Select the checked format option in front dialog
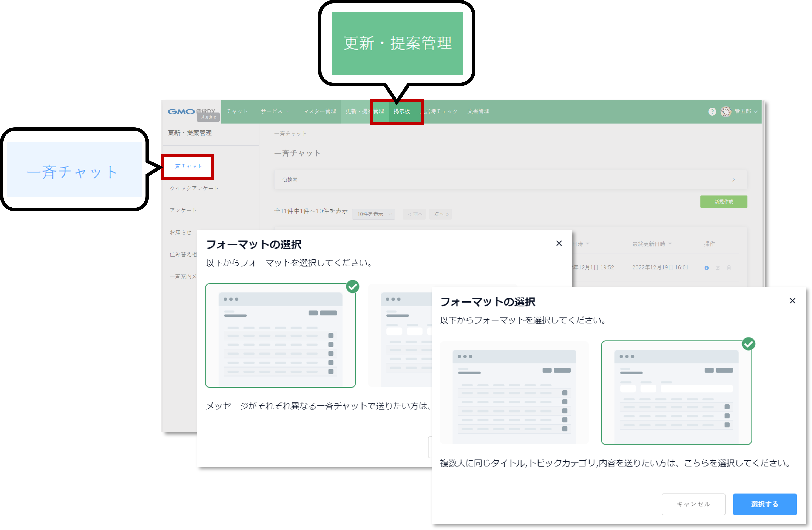 click(676, 392)
